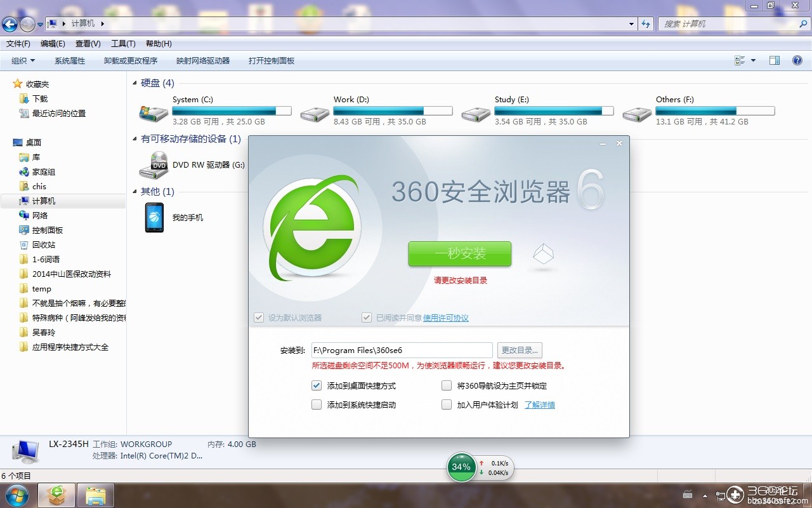This screenshot has height=508, width=812.
Task: Uncheck 添加到桌面快捷方式
Action: pos(317,385)
